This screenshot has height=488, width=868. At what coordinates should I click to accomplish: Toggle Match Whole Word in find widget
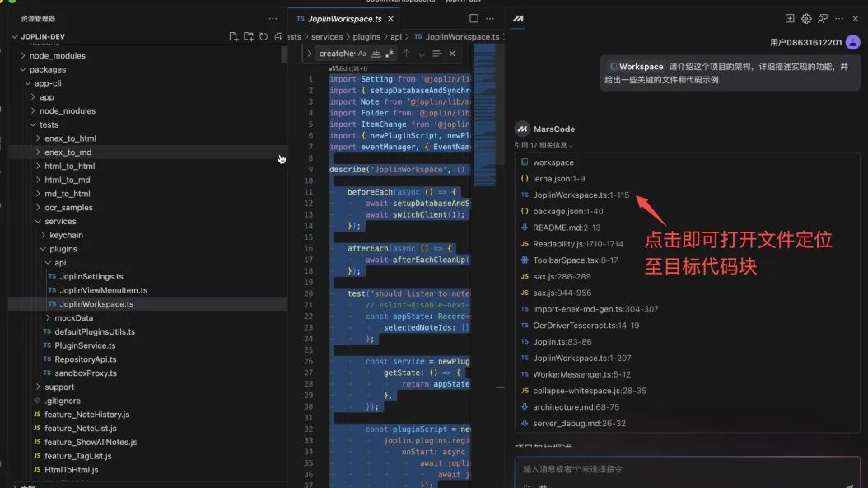coord(376,54)
